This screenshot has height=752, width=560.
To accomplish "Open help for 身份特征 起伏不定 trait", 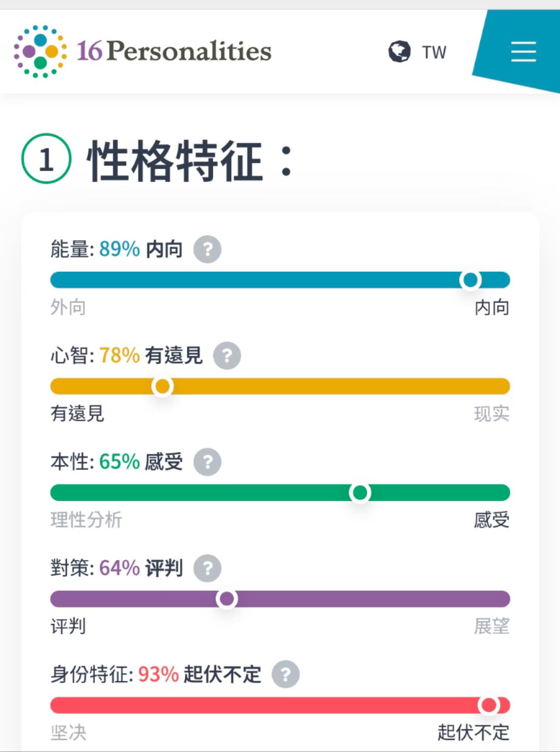I will pos(286,675).
